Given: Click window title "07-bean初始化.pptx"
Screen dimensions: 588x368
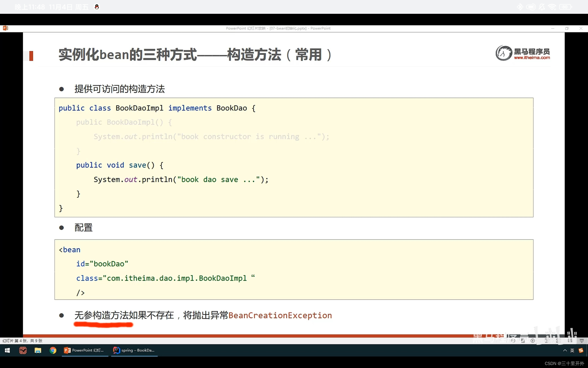Looking at the screenshot, I should click(x=288, y=28).
